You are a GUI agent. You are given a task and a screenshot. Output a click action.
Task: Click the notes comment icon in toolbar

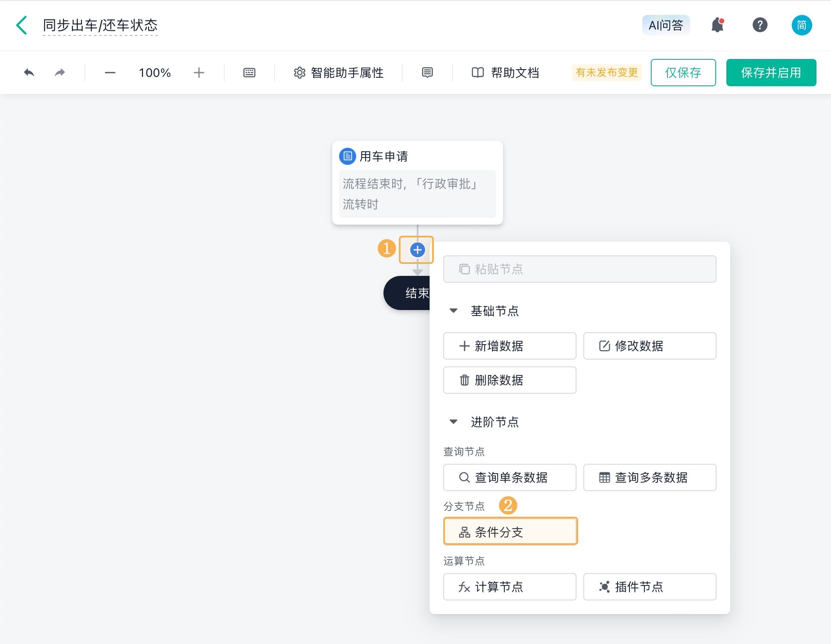point(427,73)
